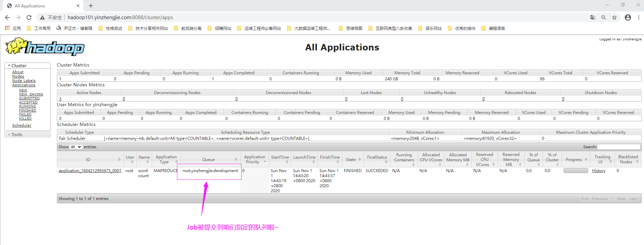The height and width of the screenshot is (245, 644).
Task: Open the apps grid shortcut (应用)
Action: 13,28
